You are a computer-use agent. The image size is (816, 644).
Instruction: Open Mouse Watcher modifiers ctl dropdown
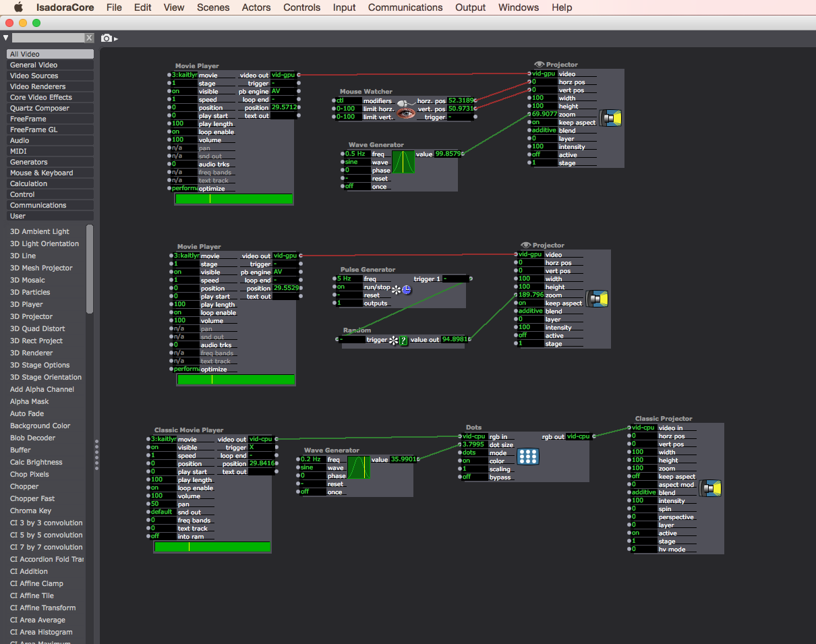349,101
